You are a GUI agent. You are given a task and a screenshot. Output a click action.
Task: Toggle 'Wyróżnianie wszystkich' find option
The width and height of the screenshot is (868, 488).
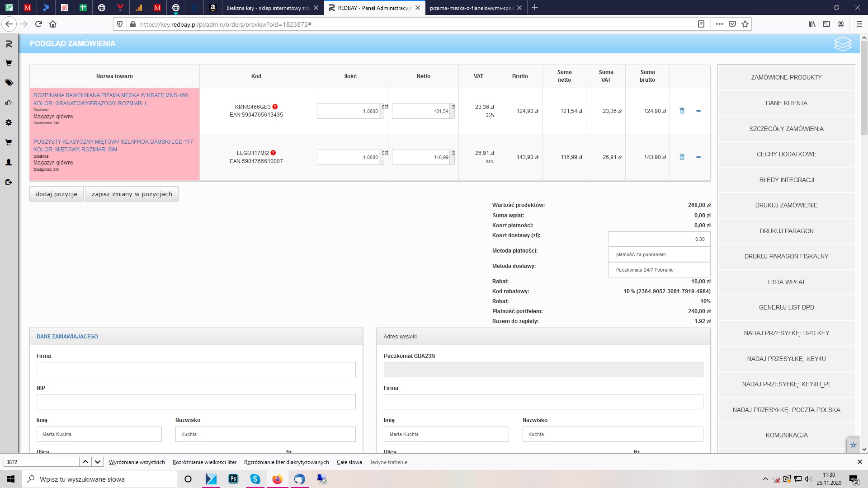tap(137, 462)
